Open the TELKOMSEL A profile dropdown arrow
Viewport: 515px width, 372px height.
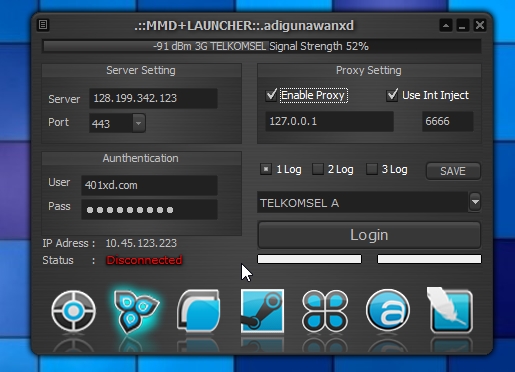[475, 202]
